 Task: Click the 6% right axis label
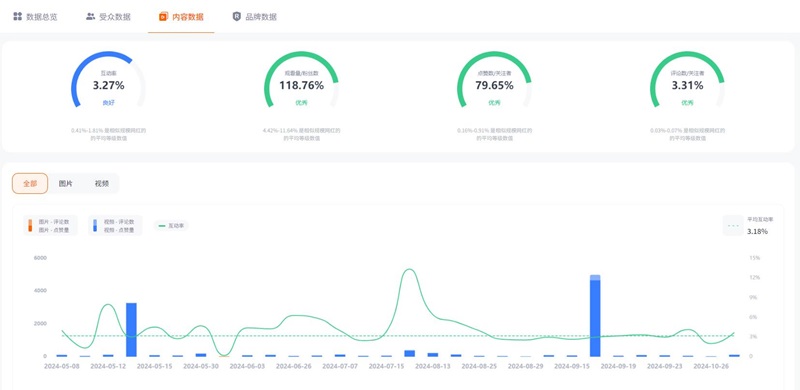click(x=753, y=317)
